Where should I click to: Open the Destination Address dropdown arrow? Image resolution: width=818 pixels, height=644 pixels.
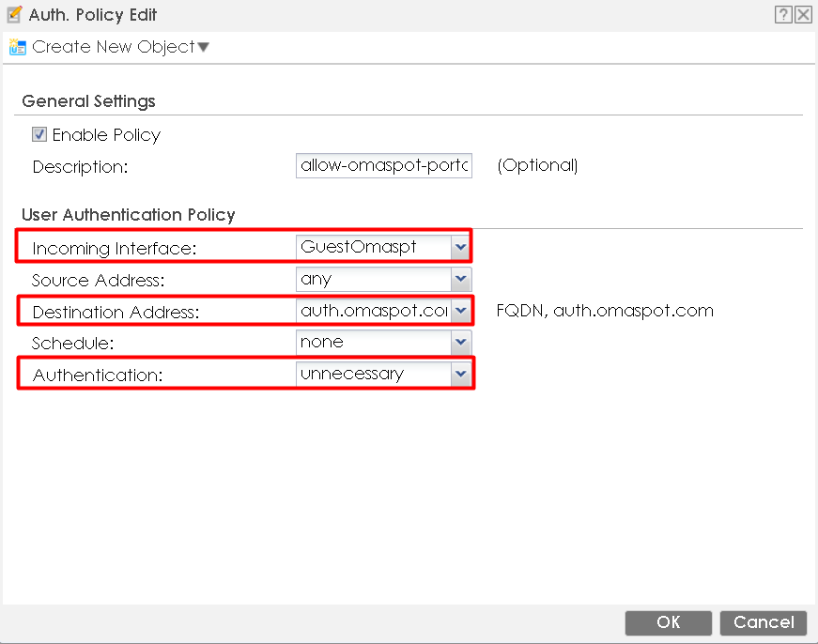coord(460,311)
